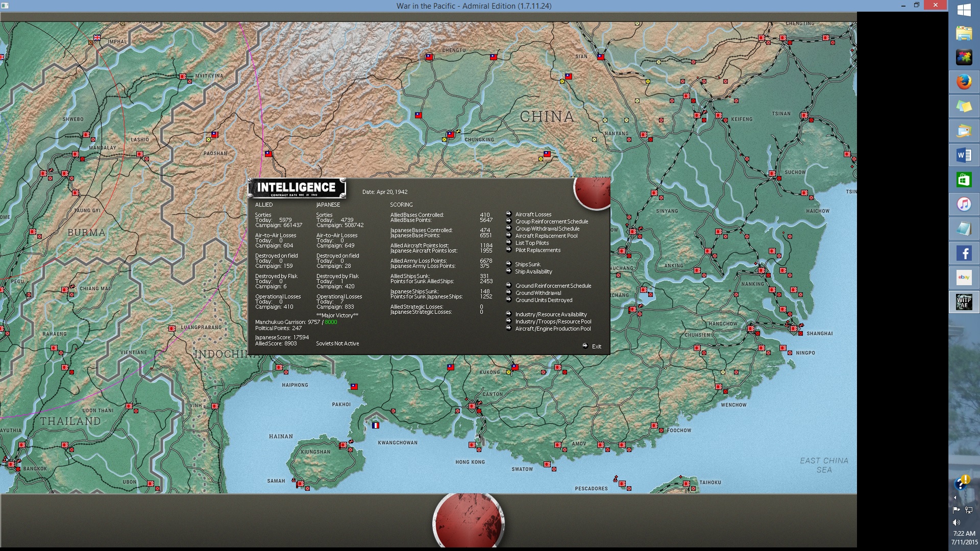This screenshot has height=551, width=980.
Task: Exit the Intelligence screen
Action: 596,346
